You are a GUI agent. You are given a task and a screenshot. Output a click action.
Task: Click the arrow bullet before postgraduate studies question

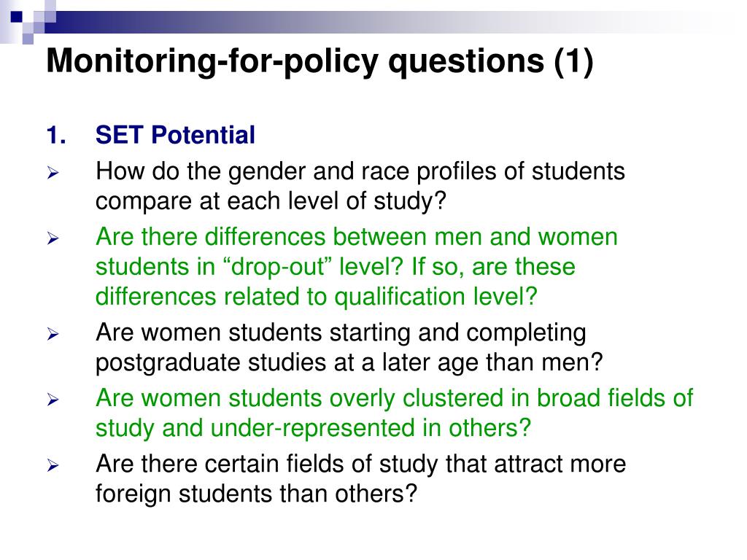pos(53,334)
